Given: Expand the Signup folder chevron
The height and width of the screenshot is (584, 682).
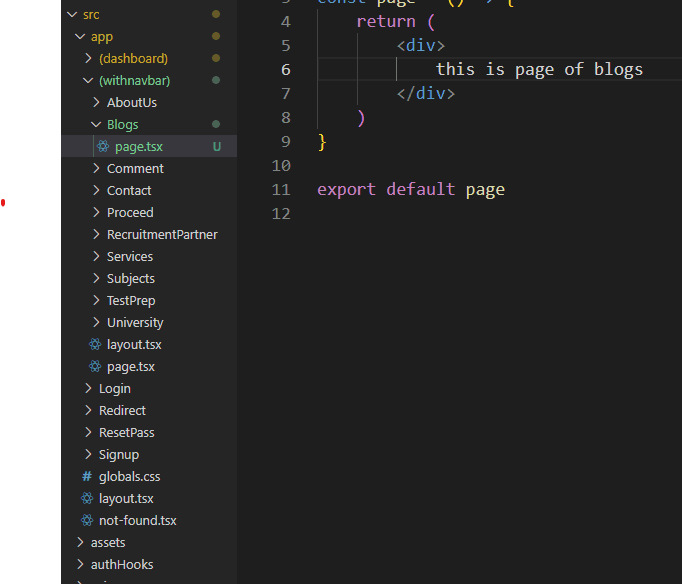Looking at the screenshot, I should coord(88,454).
